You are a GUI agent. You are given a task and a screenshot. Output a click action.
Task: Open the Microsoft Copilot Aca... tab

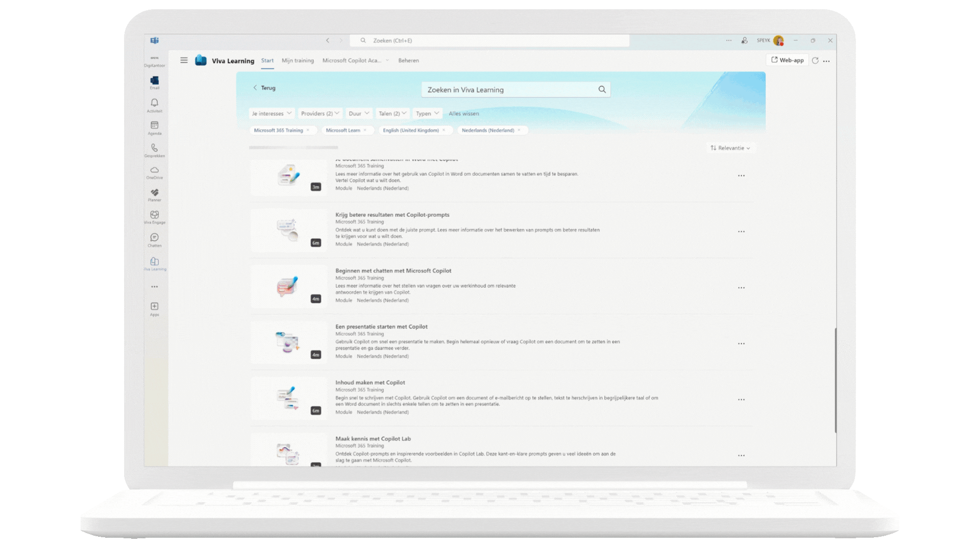(352, 60)
